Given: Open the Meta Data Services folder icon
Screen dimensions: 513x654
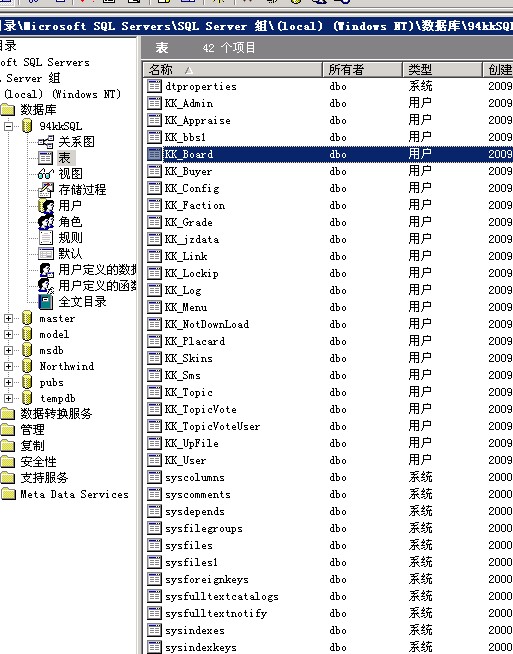Looking at the screenshot, I should point(8,494).
